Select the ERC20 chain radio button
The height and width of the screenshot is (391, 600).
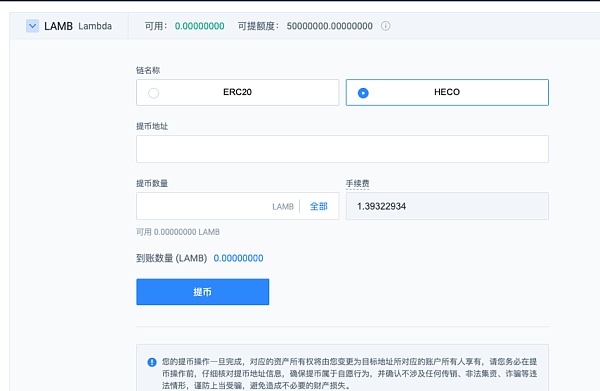click(153, 93)
